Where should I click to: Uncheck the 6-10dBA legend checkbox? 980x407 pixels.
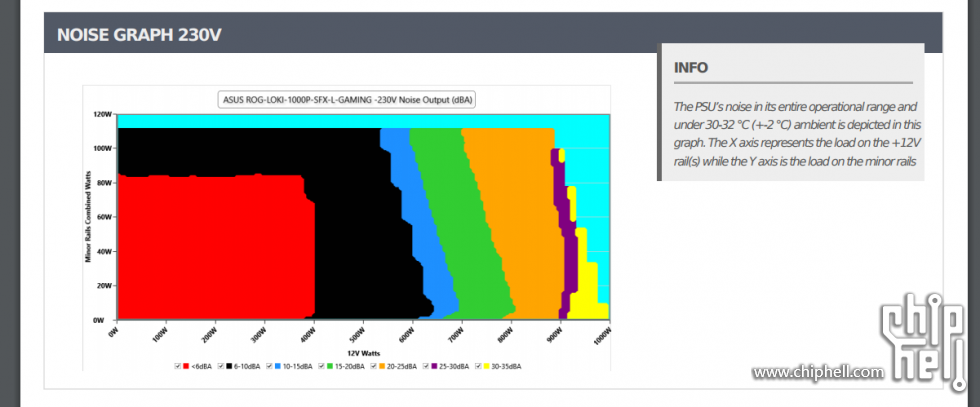[x=221, y=366]
